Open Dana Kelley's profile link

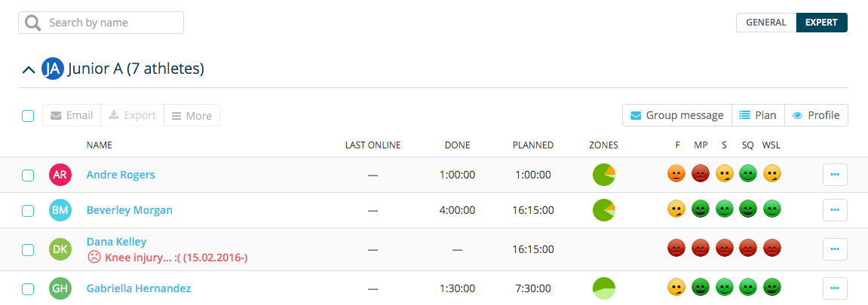tap(116, 242)
